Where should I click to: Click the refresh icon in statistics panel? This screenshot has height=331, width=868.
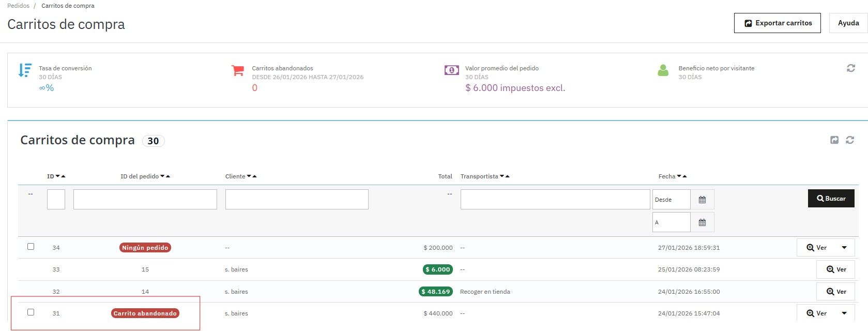click(850, 68)
